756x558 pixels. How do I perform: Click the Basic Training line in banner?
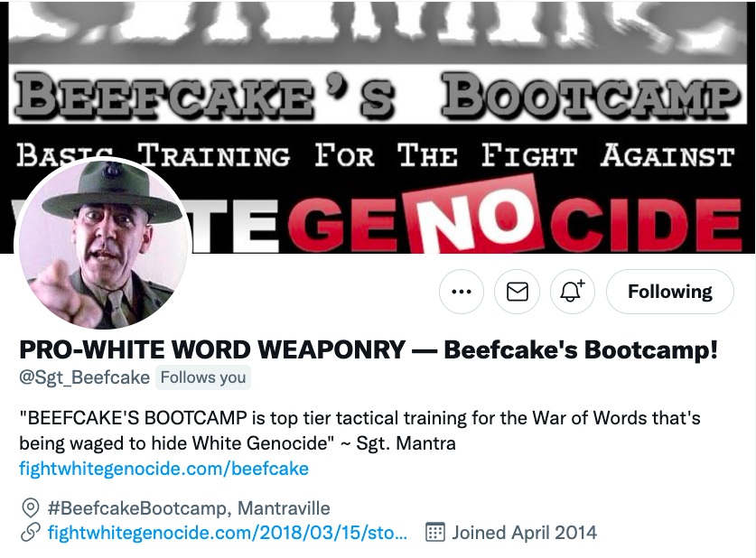pyautogui.click(x=376, y=155)
